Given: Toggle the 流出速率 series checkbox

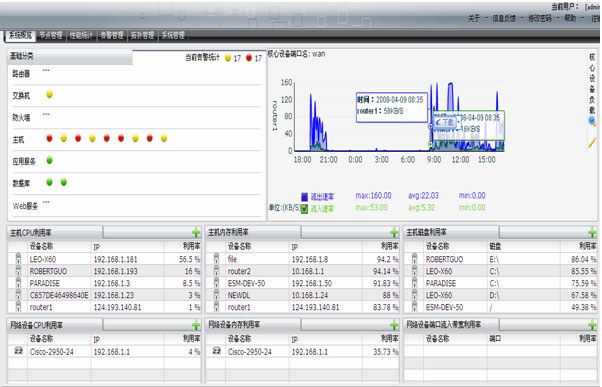Looking at the screenshot, I should 304,197.
